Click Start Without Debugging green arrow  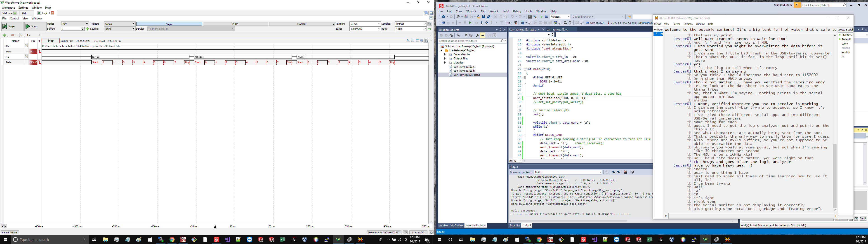point(542,17)
